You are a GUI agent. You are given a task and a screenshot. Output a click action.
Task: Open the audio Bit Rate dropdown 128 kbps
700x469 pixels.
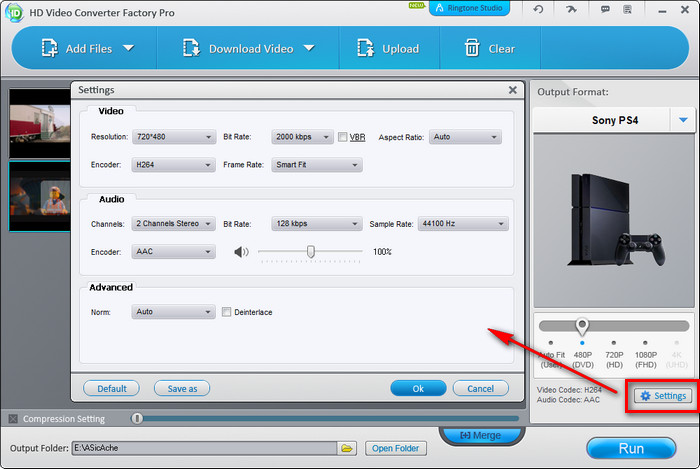point(317,224)
